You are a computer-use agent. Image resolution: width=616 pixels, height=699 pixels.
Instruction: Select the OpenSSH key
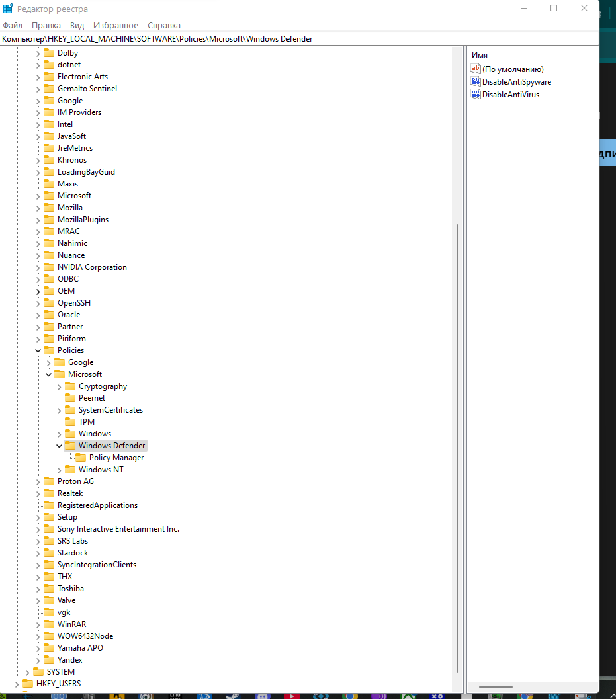74,303
